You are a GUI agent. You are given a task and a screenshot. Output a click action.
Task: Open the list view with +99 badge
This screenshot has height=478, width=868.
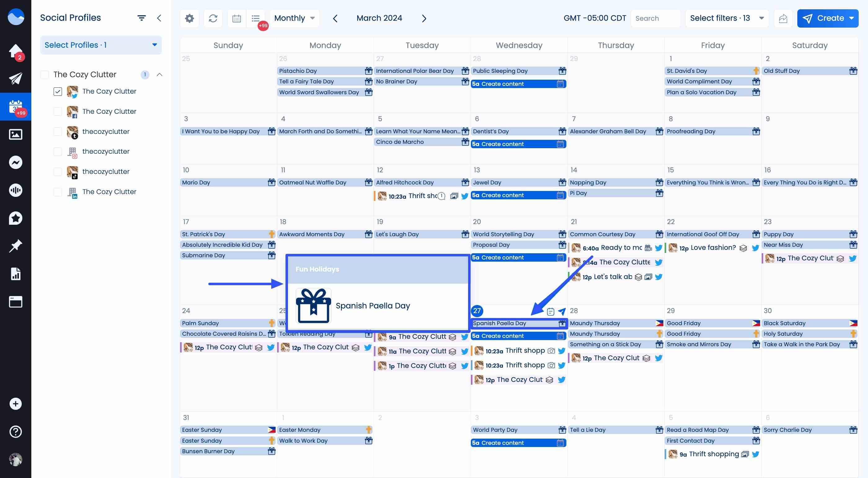(255, 18)
